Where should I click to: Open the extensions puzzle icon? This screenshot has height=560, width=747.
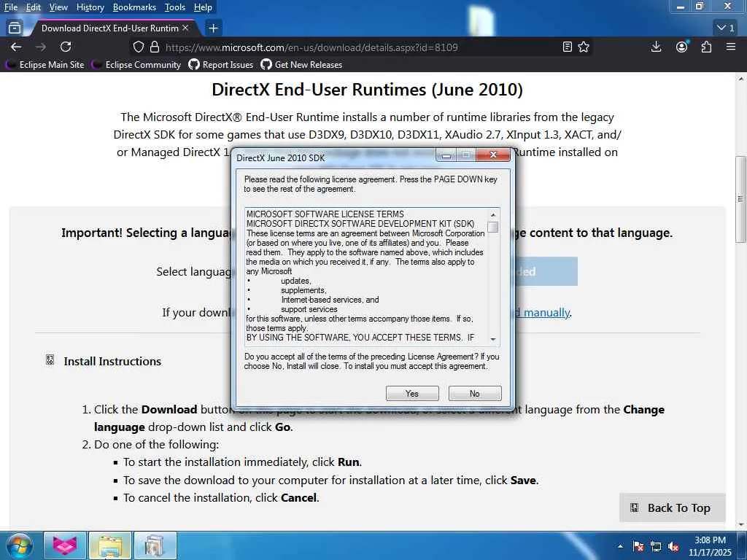click(706, 47)
